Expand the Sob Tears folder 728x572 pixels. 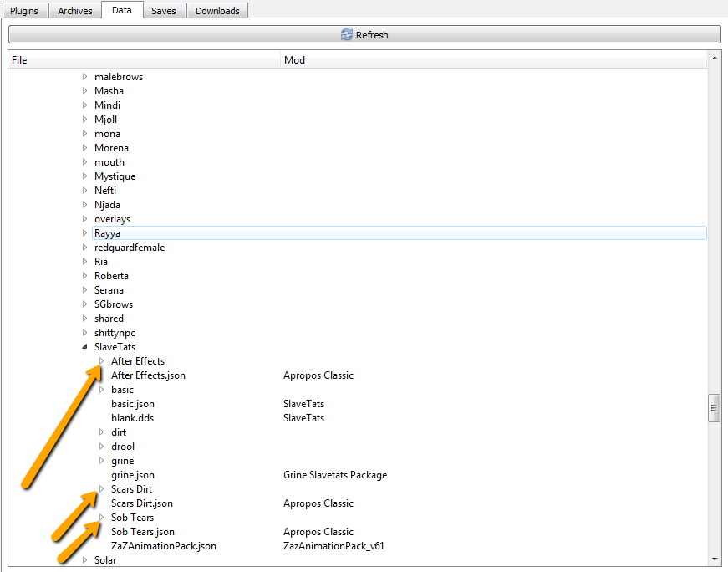(x=101, y=518)
